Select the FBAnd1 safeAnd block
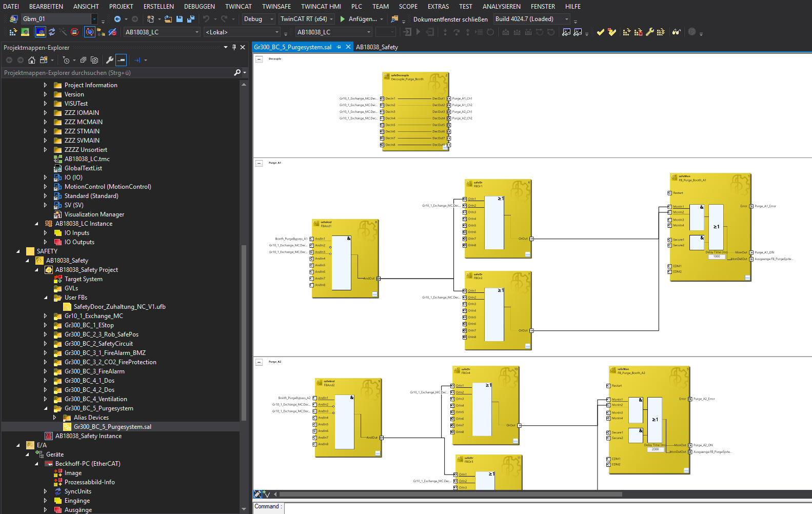Image resolution: width=812 pixels, height=514 pixels. click(x=345, y=259)
